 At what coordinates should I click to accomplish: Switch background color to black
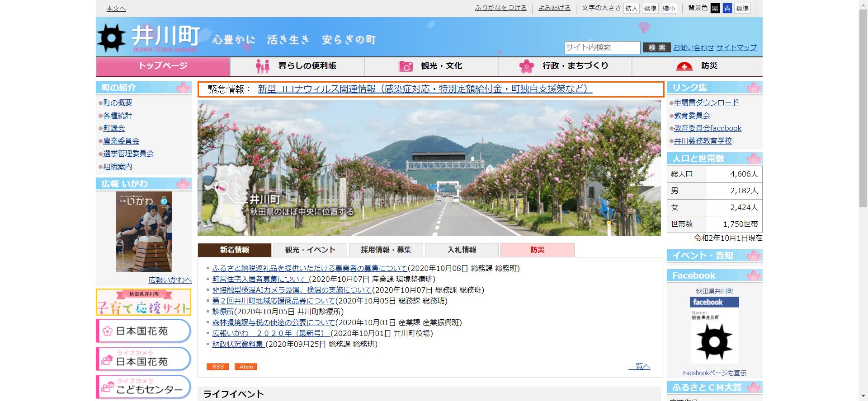[715, 9]
